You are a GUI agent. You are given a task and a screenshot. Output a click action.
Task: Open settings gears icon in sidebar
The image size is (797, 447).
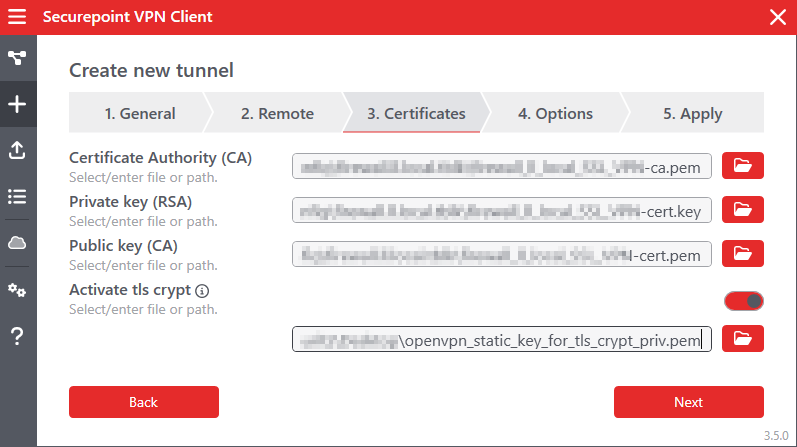click(x=17, y=290)
